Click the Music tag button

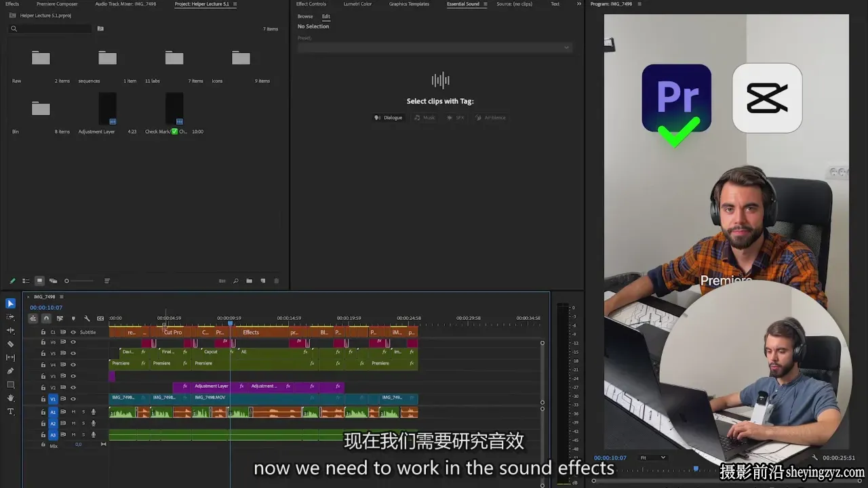pos(425,118)
